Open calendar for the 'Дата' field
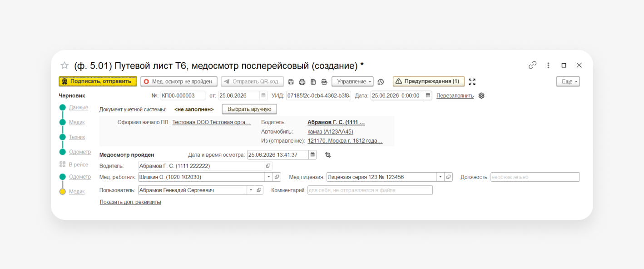 tap(428, 95)
